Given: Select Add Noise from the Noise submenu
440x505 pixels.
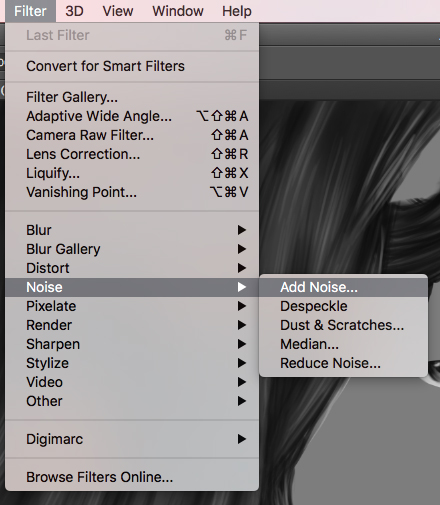Looking at the screenshot, I should coord(343,287).
